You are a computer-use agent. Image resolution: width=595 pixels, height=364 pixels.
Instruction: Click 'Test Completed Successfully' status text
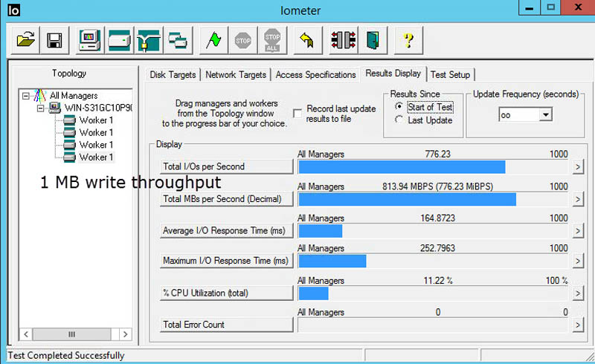click(66, 356)
